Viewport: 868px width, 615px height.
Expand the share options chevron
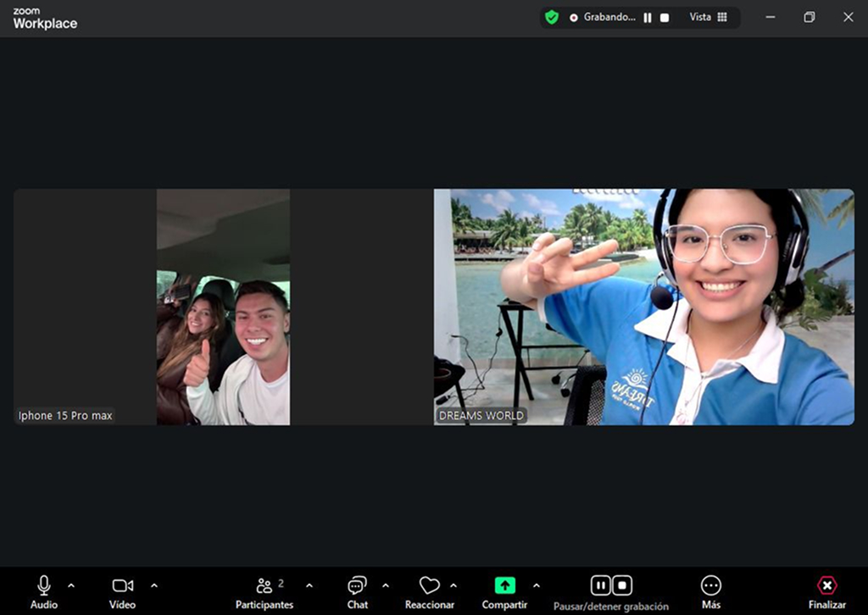point(536,585)
